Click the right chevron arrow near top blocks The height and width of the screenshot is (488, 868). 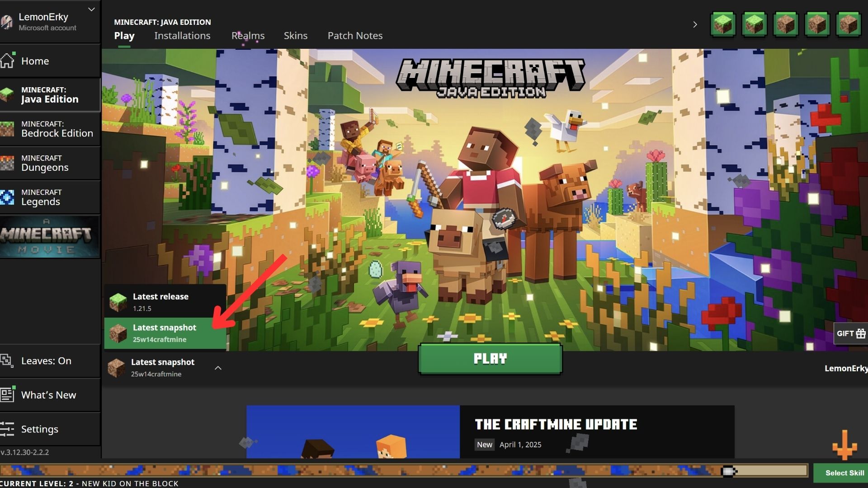(x=695, y=24)
